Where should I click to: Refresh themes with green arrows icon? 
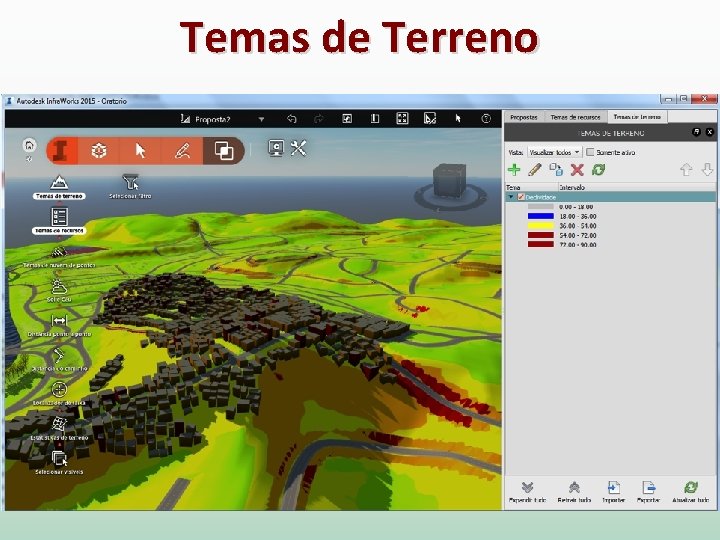[x=598, y=170]
